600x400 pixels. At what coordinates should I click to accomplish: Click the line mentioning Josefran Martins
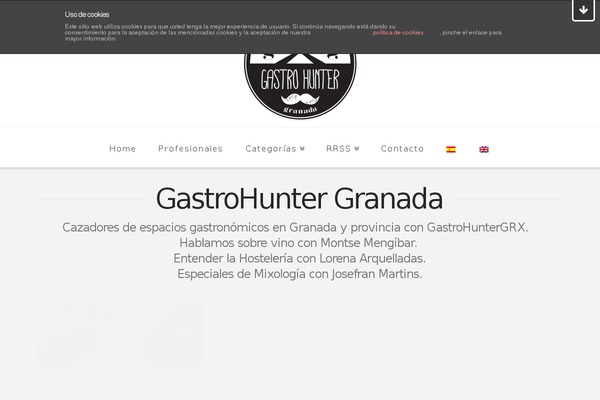click(300, 274)
